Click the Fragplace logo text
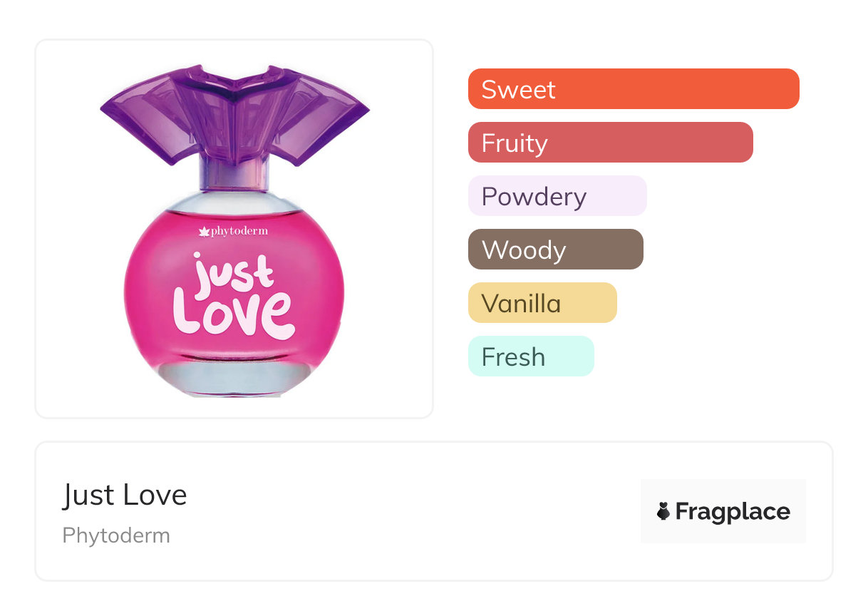Viewport: 868px width, 616px height. point(733,511)
